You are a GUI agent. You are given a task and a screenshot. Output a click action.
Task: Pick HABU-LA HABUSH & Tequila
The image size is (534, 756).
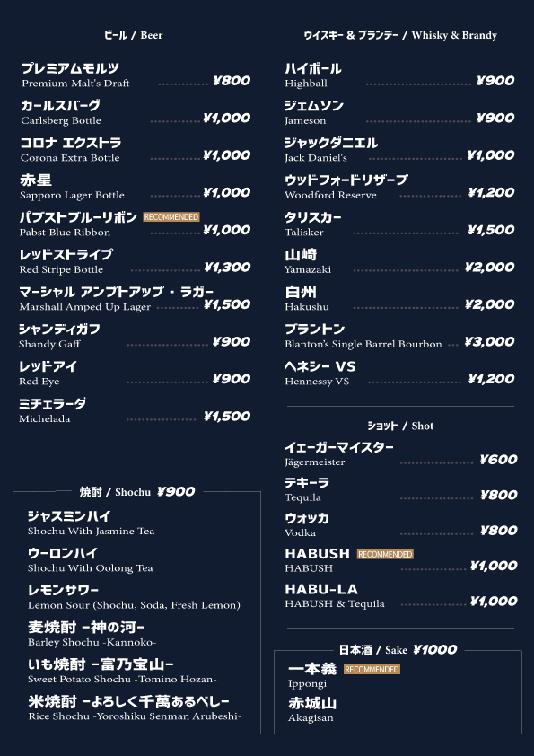(401, 596)
